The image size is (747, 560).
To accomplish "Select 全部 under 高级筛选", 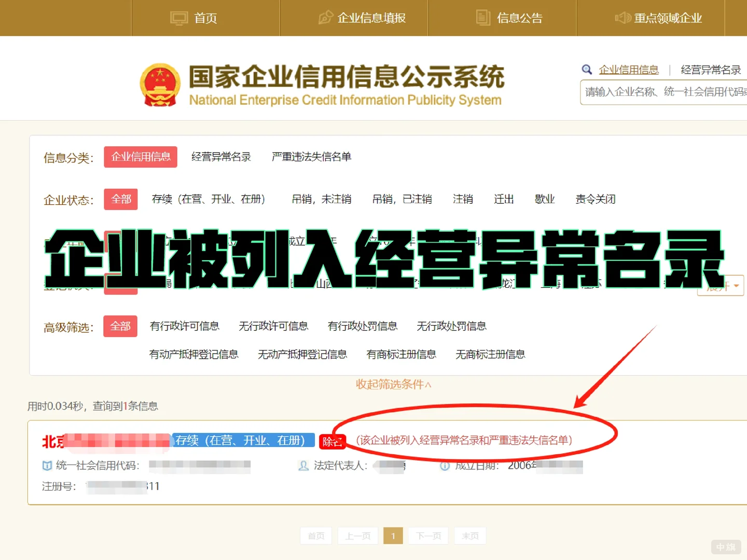I will [120, 326].
